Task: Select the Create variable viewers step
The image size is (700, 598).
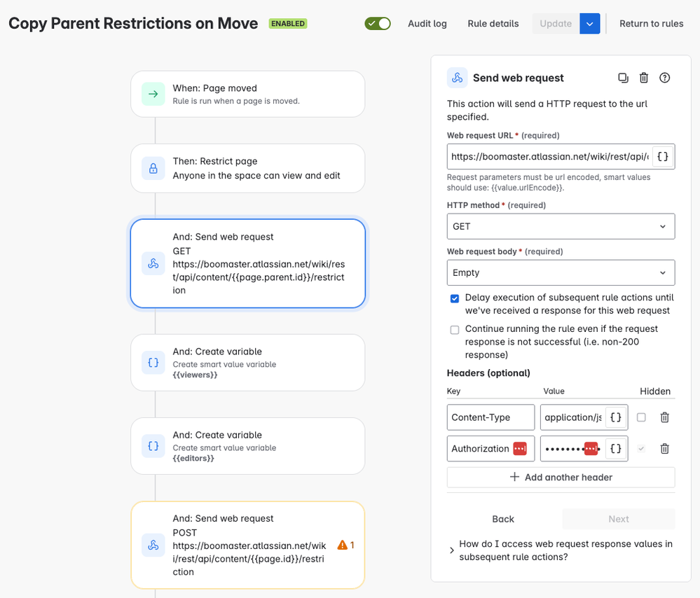Action: pos(248,362)
